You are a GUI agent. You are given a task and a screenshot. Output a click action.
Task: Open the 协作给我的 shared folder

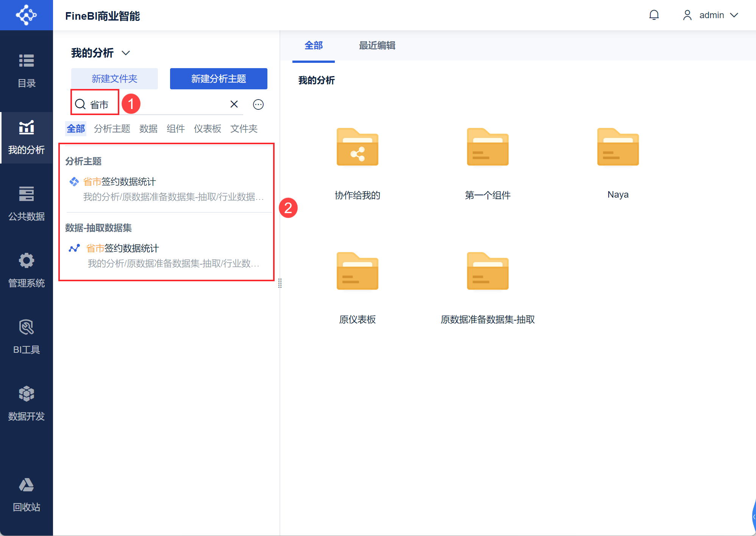tap(358, 164)
